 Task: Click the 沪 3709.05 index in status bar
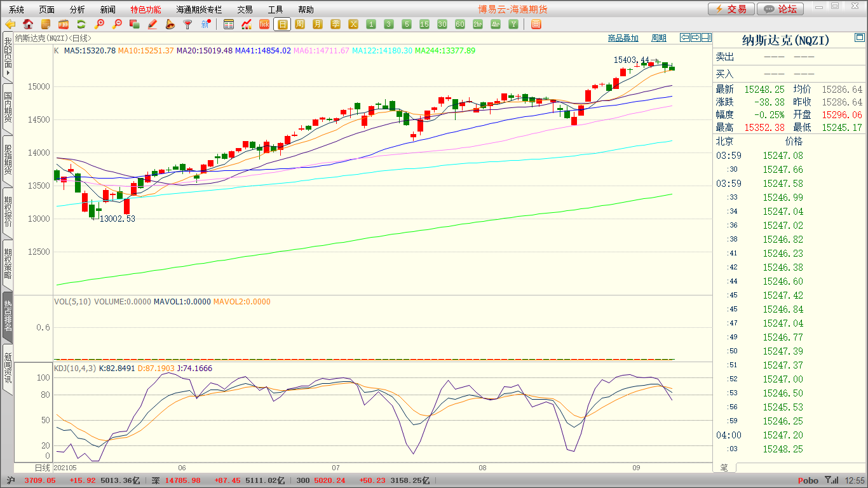pos(32,480)
